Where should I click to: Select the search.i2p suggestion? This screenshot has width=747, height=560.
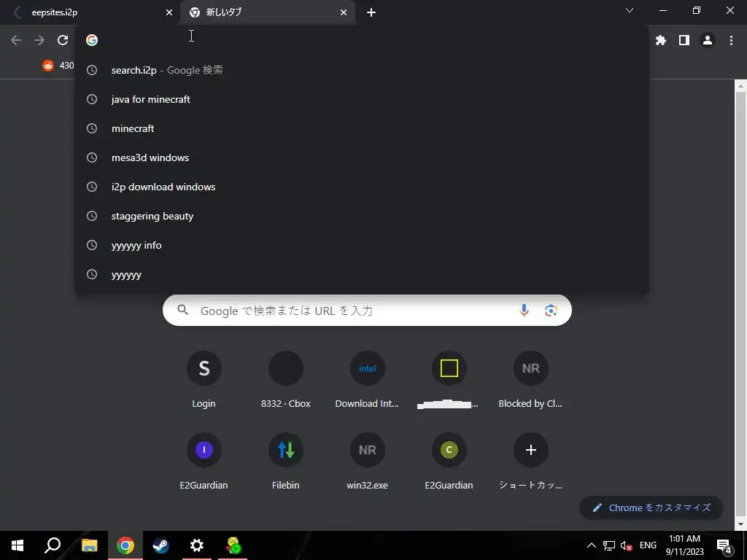(x=362, y=70)
